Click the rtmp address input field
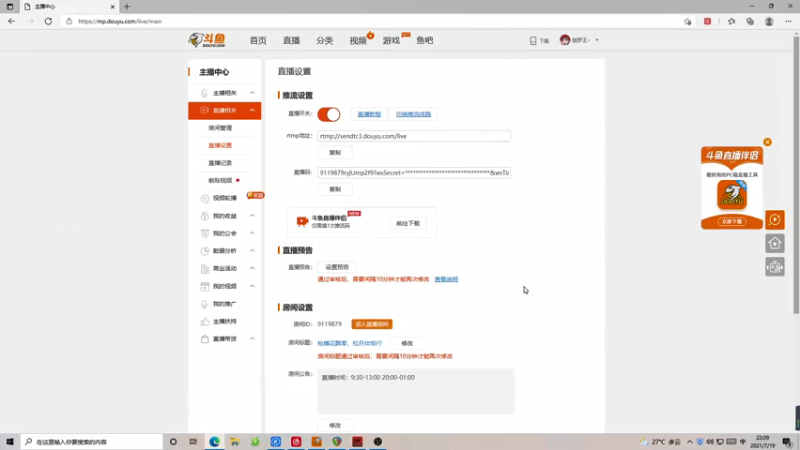This screenshot has height=450, width=800. point(414,136)
